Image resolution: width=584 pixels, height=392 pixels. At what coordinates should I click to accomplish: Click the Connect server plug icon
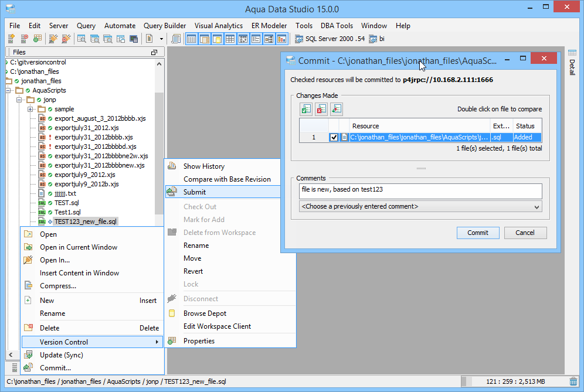coord(53,39)
